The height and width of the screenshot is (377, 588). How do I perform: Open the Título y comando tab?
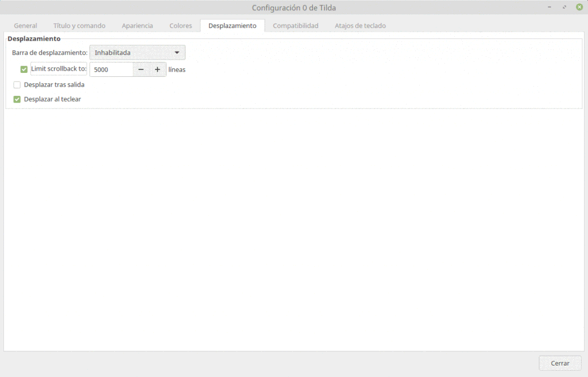pos(79,25)
